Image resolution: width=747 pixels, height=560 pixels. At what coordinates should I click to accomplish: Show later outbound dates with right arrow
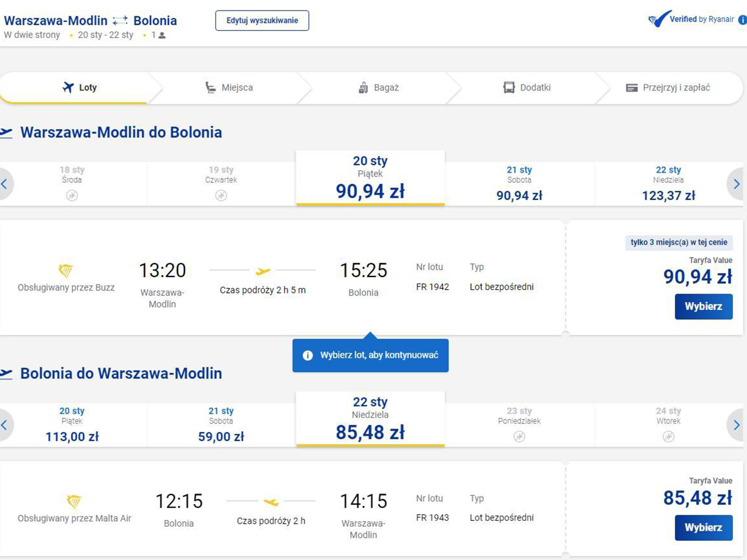tap(736, 184)
